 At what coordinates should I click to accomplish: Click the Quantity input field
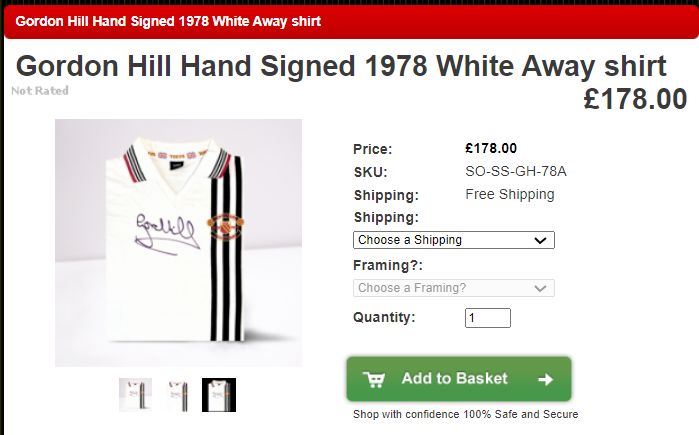click(x=488, y=318)
